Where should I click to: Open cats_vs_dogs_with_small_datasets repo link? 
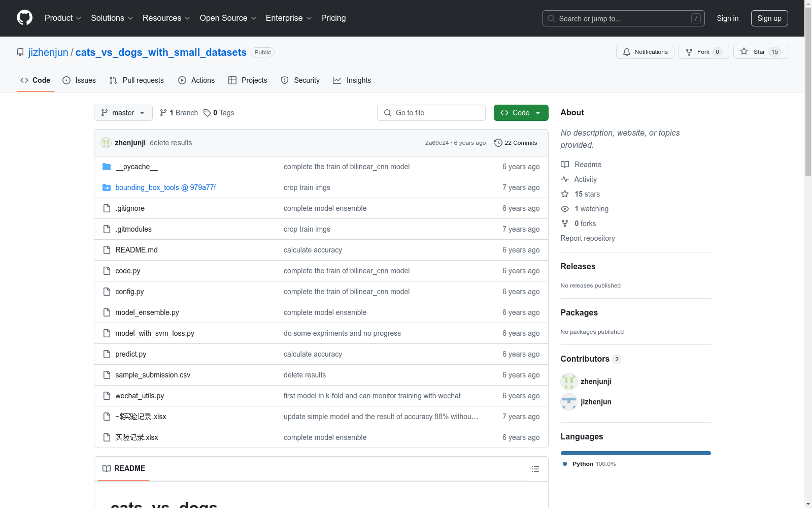[x=161, y=52]
